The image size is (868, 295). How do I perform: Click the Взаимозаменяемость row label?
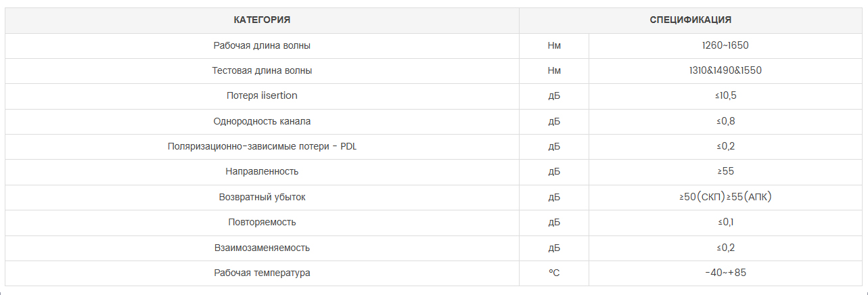[262, 248]
